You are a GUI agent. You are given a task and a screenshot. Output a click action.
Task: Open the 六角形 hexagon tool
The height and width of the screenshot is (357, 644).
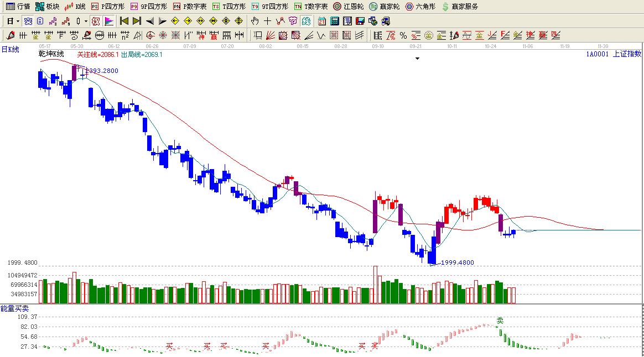point(420,7)
